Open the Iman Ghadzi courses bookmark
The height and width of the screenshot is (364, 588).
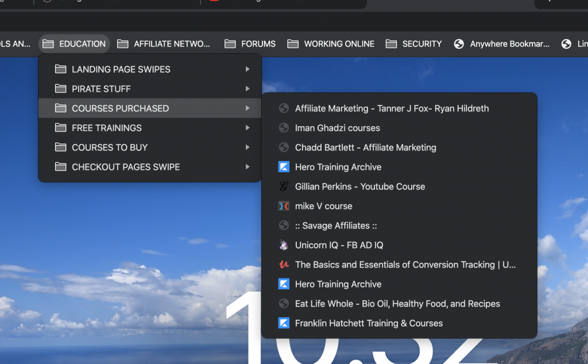coord(400,128)
